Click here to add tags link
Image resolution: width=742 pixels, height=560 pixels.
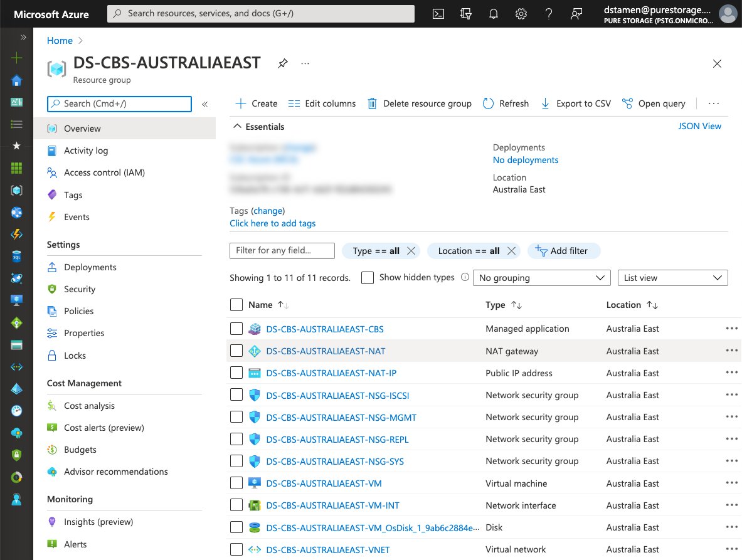coord(273,223)
